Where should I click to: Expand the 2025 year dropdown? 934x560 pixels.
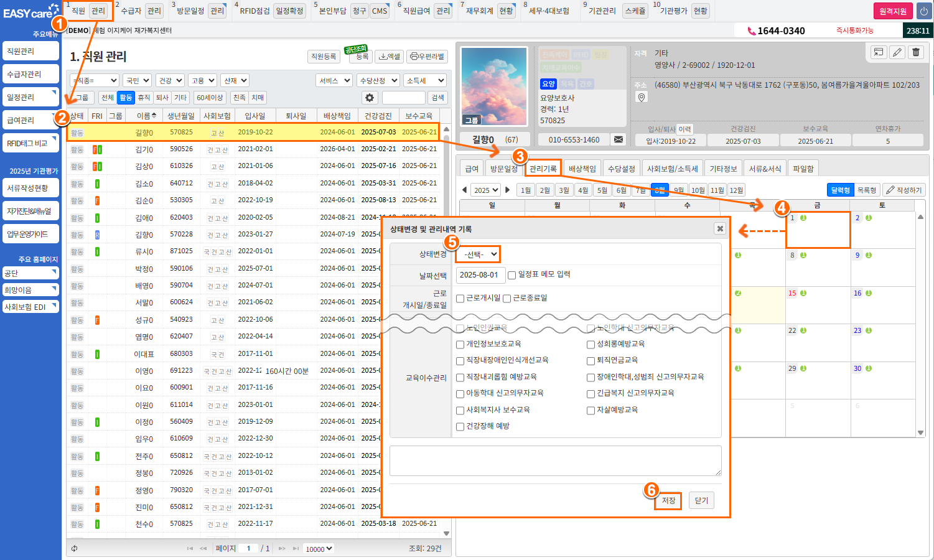click(485, 190)
